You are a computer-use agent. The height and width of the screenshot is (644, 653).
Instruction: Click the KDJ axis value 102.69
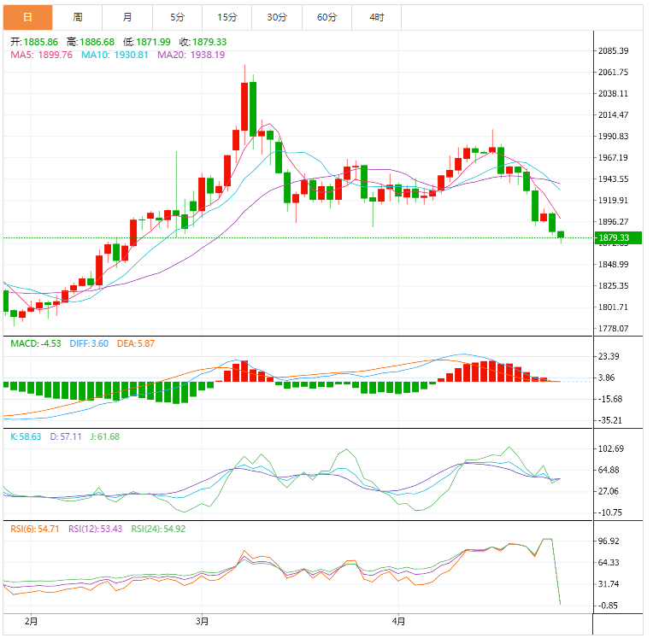[611, 448]
